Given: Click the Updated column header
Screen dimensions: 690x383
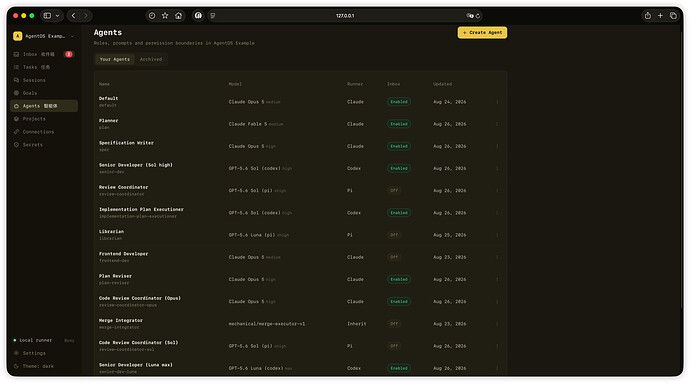Looking at the screenshot, I should click(x=442, y=84).
